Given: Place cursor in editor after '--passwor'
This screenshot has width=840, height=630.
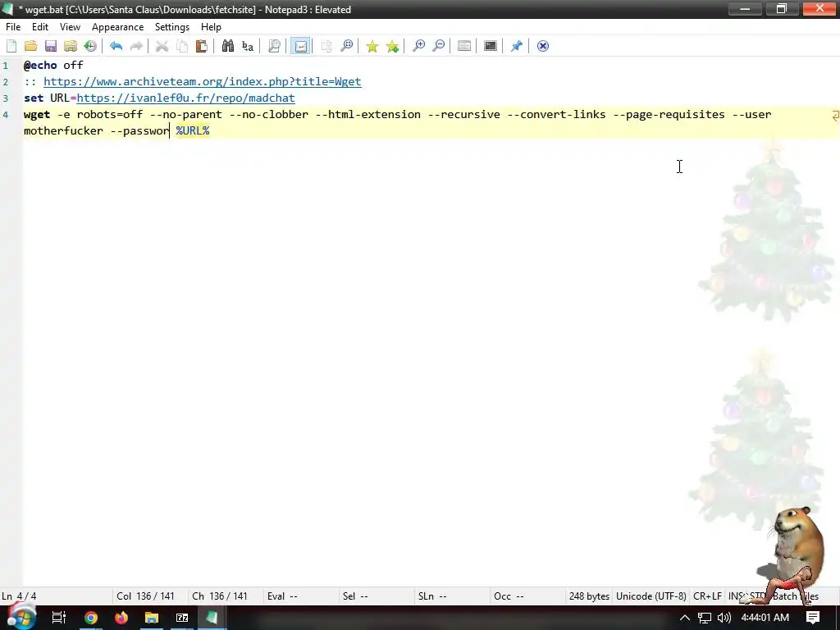Looking at the screenshot, I should (170, 130).
